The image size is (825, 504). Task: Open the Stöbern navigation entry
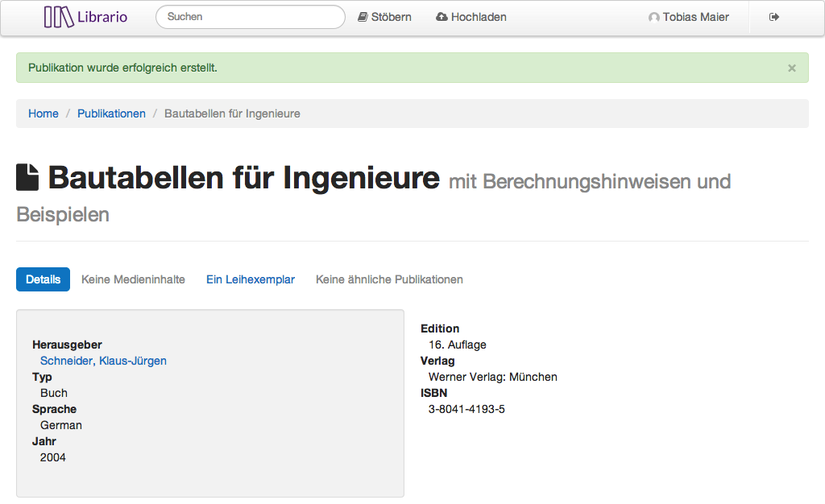pyautogui.click(x=390, y=16)
